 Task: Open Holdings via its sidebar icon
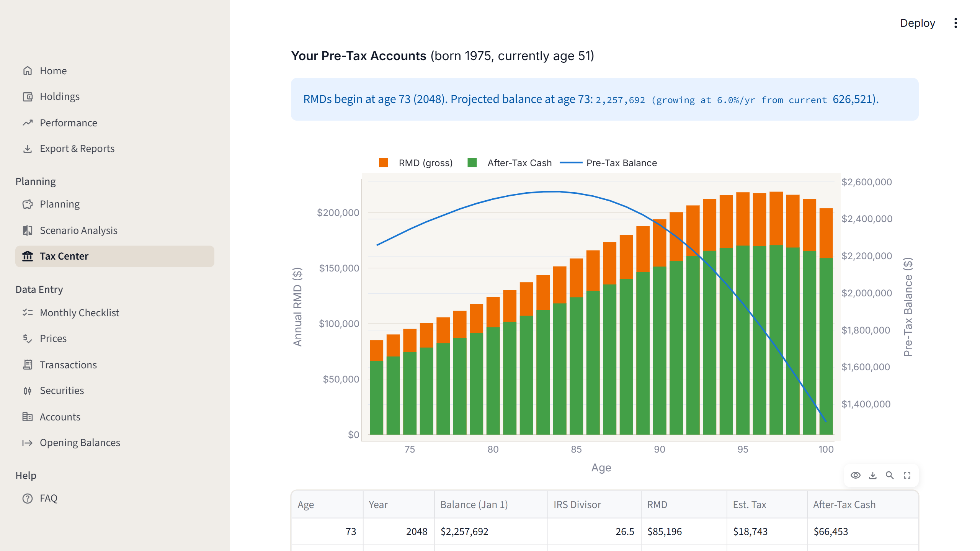(27, 96)
